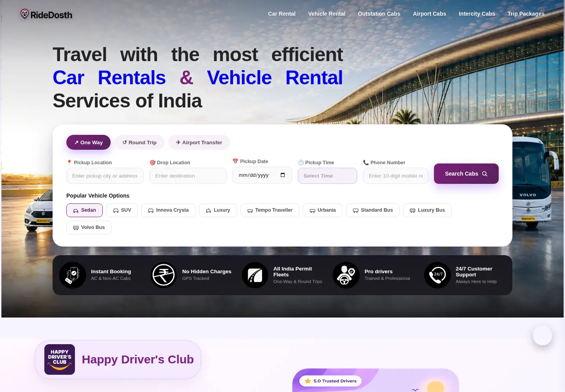Image resolution: width=565 pixels, height=392 pixels.
Task: Click the Always Here to Help subtitle
Action: [x=476, y=281]
